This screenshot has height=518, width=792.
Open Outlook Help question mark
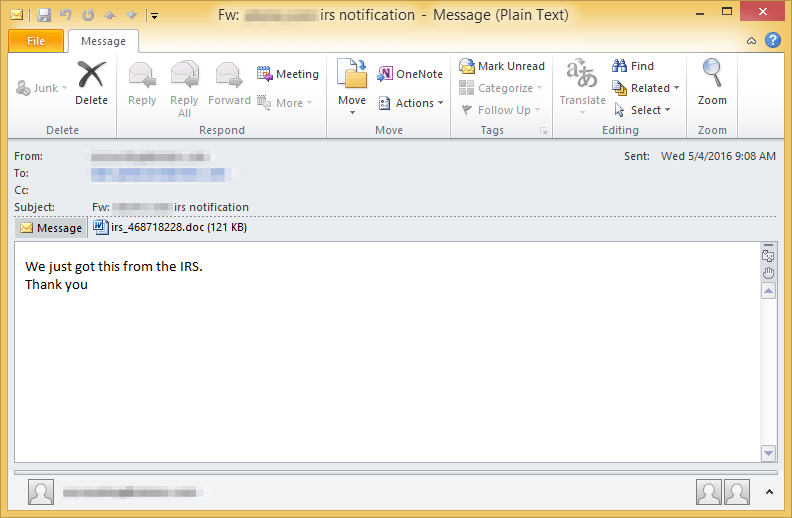tap(773, 40)
